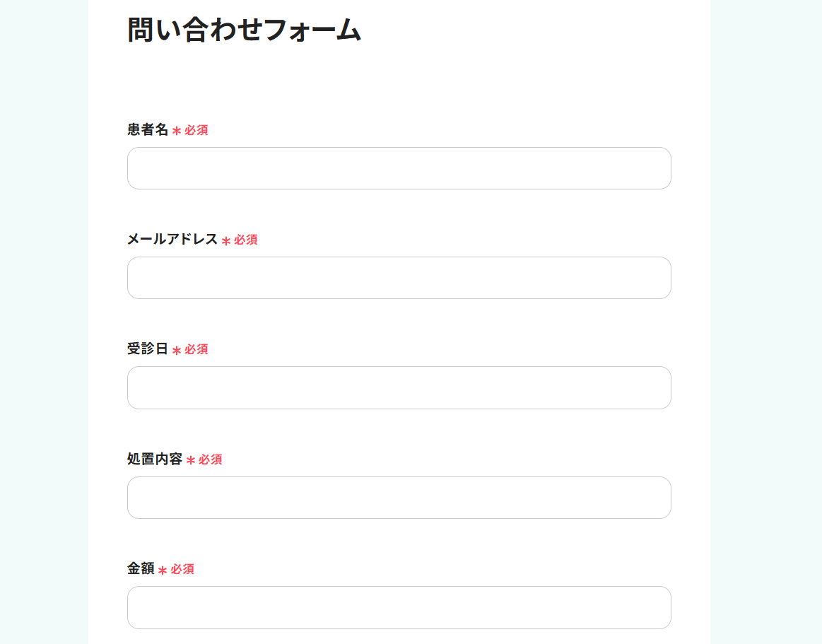The width and height of the screenshot is (822, 644).
Task: Click the 必須 marker next to 患者名
Action: (196, 130)
